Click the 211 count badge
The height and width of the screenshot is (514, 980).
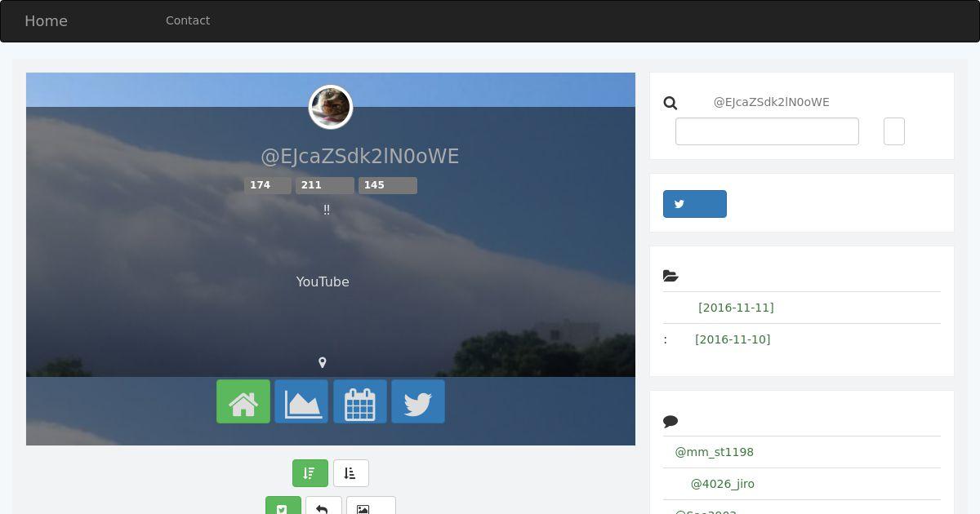click(325, 185)
